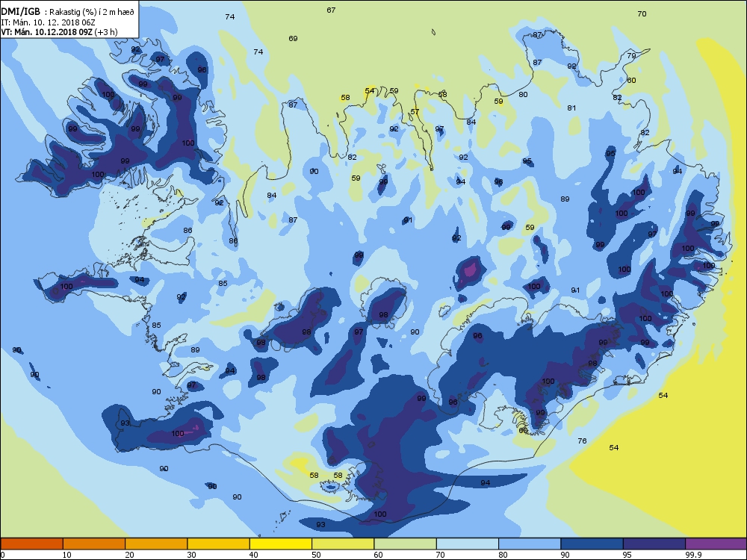Click the orange 10–20 legend swatch

pos(94,544)
